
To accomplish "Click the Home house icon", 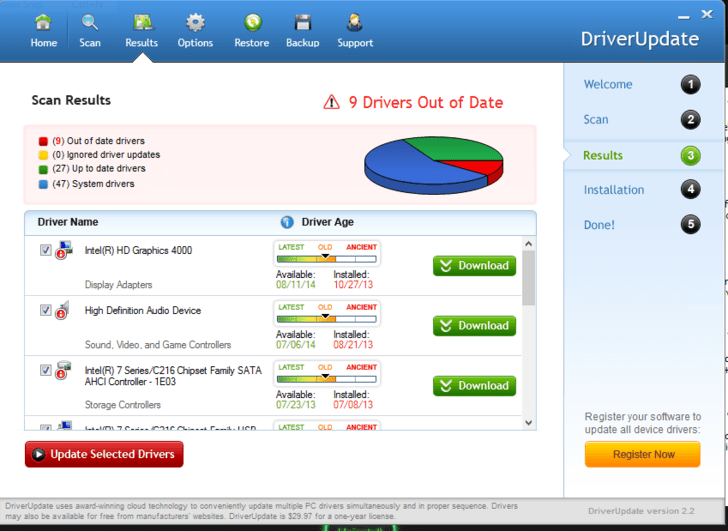I will (43, 22).
